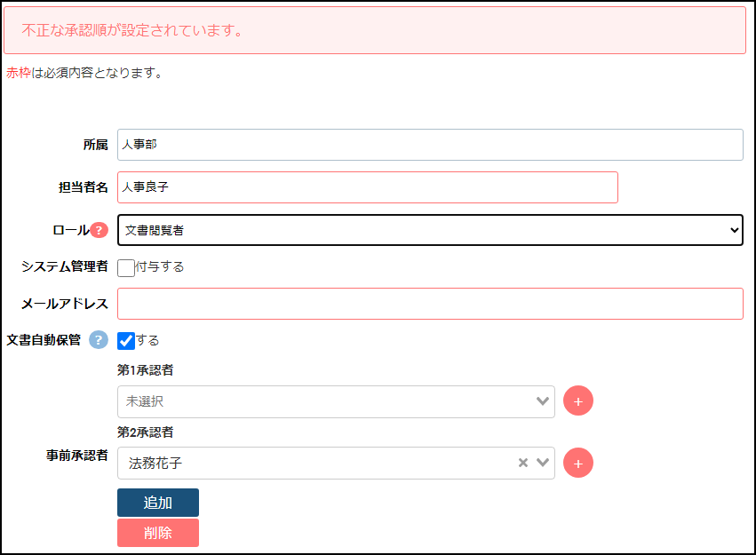
Task: Click the chevron arrow in 第1承認者 field
Action: (543, 401)
